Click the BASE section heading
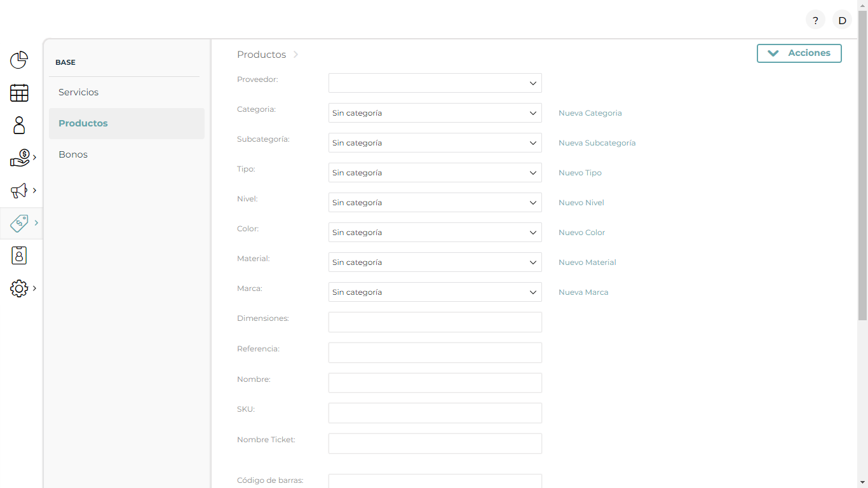Viewport: 868px width, 488px height. [x=65, y=62]
